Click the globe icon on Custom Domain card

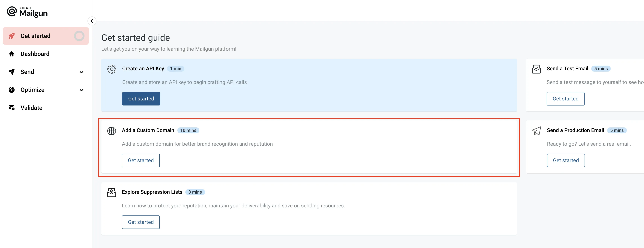click(112, 131)
